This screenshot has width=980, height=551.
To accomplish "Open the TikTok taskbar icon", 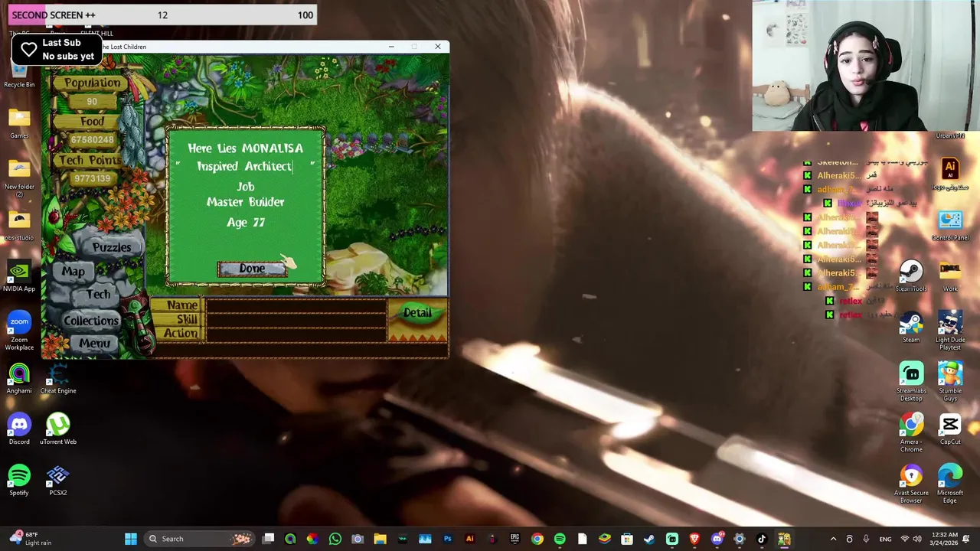I will click(x=762, y=539).
